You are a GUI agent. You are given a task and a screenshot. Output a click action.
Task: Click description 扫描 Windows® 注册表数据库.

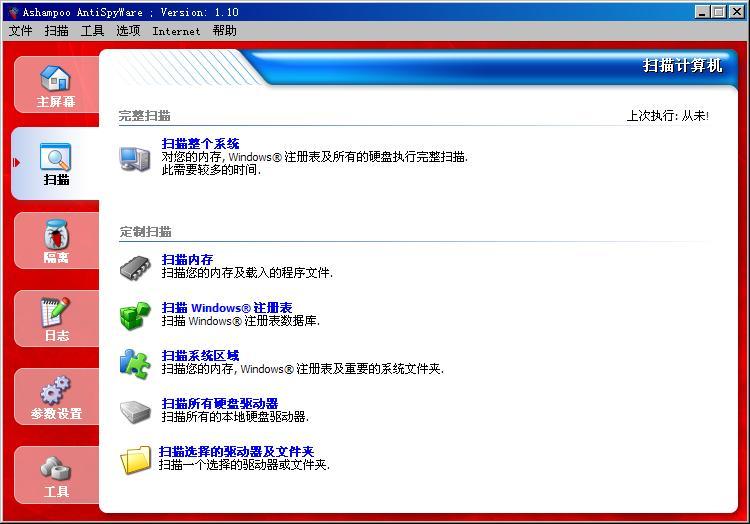(241, 321)
